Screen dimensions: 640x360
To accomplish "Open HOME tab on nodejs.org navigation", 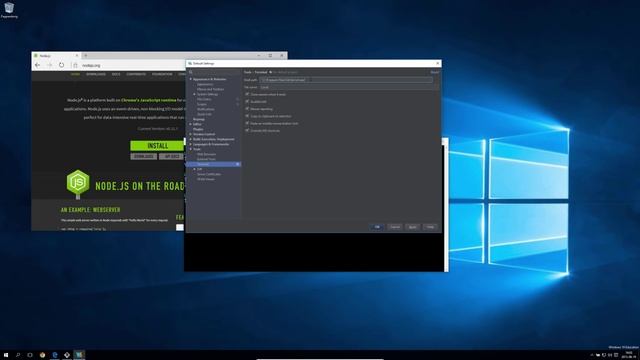I will (x=76, y=74).
